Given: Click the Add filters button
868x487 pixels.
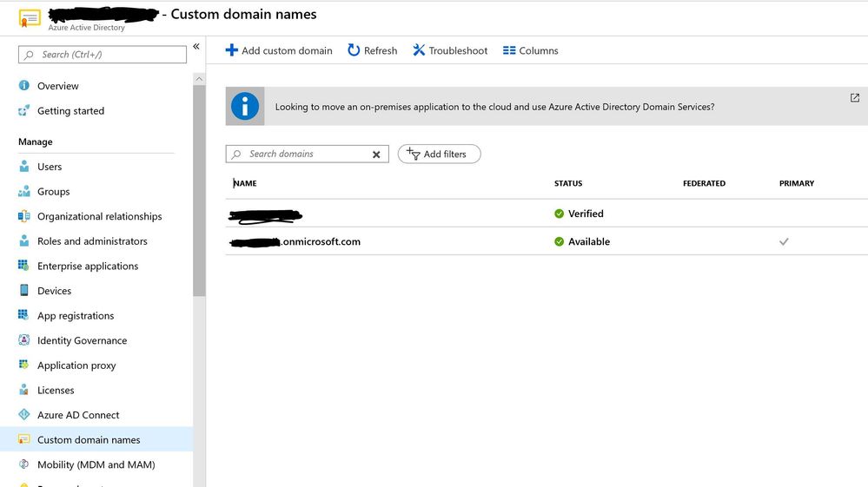Looking at the screenshot, I should 439,154.
